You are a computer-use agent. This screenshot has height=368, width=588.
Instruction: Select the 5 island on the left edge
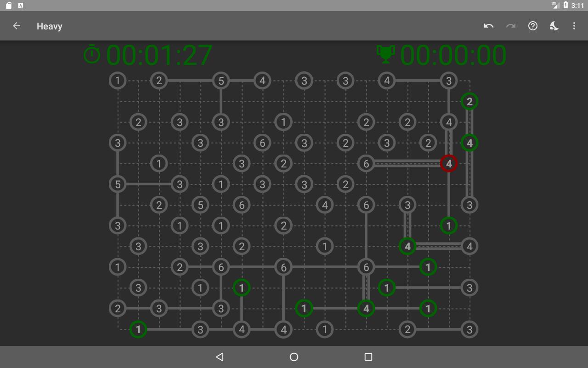(118, 184)
